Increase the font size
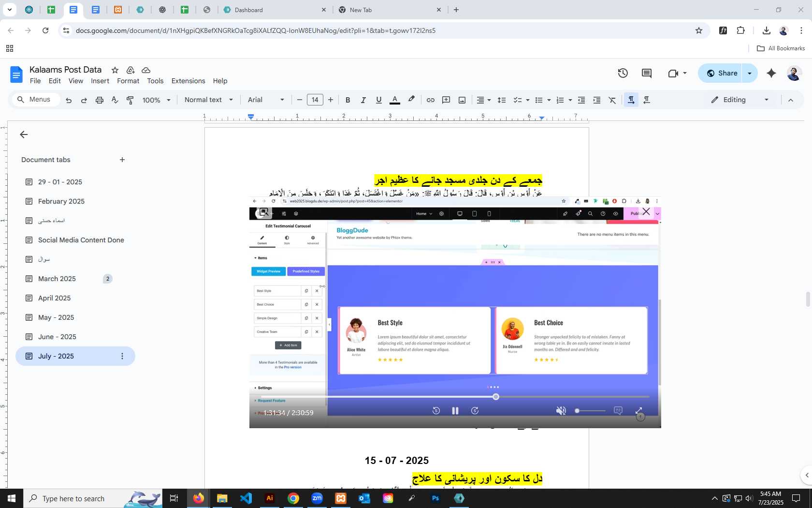This screenshot has height=508, width=812. pos(331,100)
